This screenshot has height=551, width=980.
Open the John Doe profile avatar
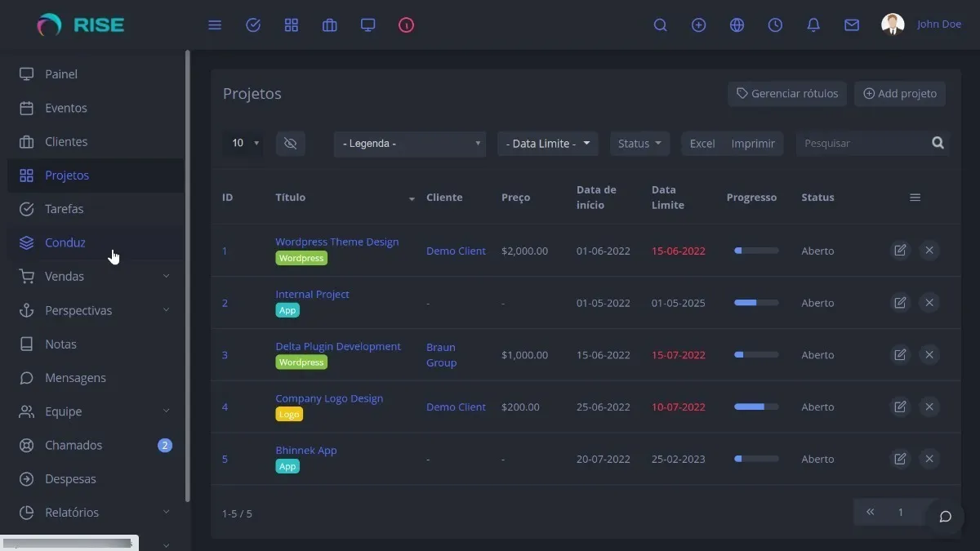[x=893, y=24]
